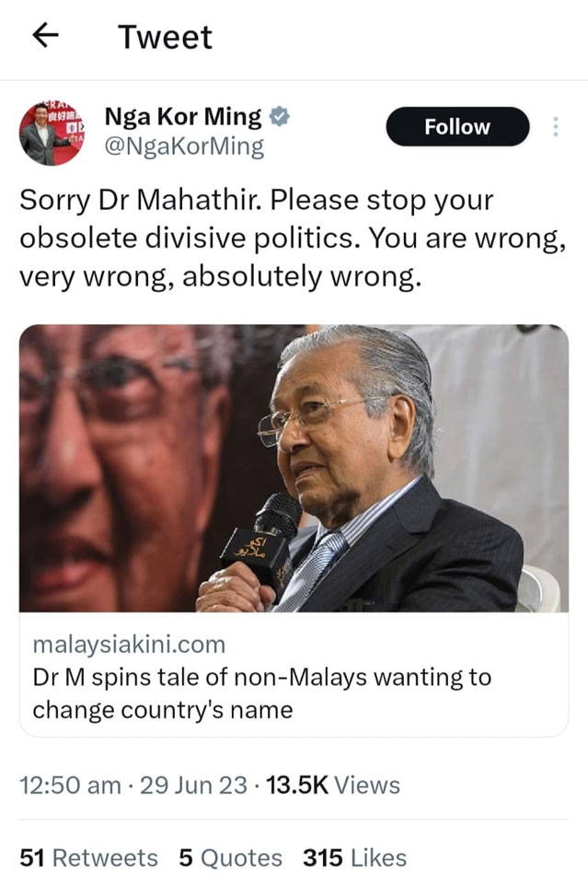Show the 315 Likes list

click(355, 858)
